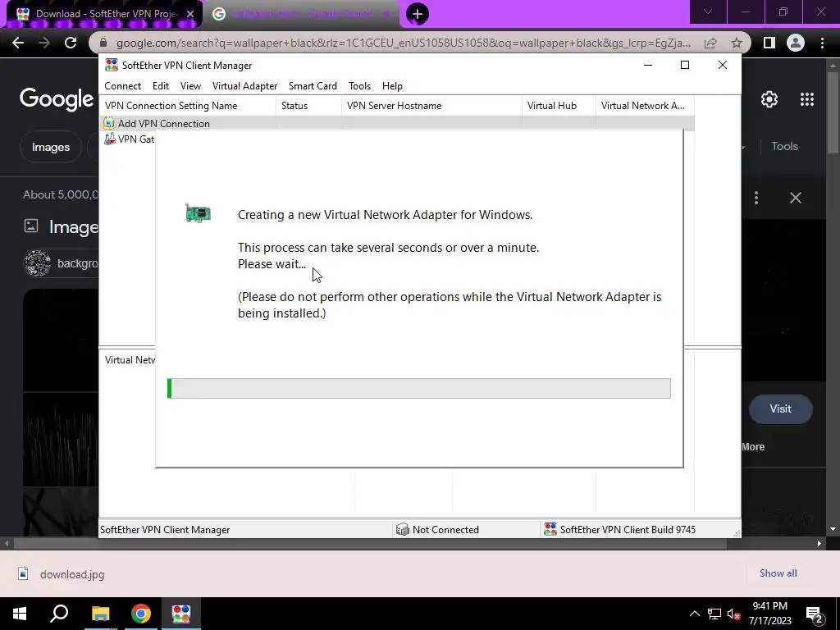840x630 pixels.
Task: Click the network adapter card icon
Action: click(198, 213)
